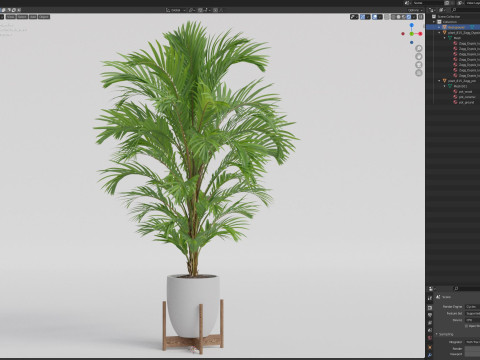Screen dimensions: 480x360
Task: Click the pot_wood material icon
Action: (455, 91)
